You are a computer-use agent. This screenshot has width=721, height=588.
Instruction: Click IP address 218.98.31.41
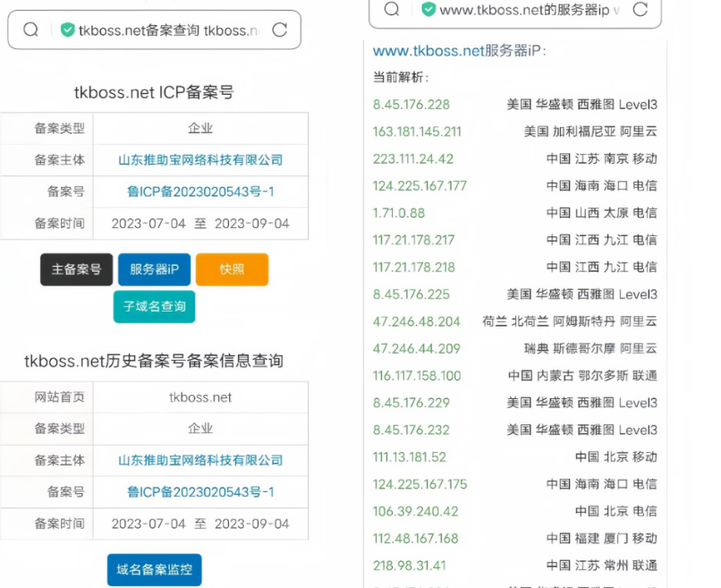pos(409,566)
